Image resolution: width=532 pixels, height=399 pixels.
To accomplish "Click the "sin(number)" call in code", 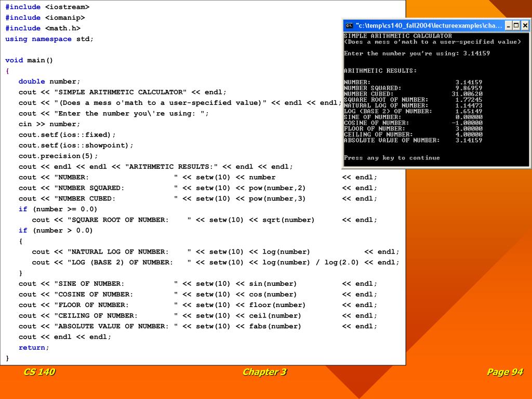I will [273, 284].
